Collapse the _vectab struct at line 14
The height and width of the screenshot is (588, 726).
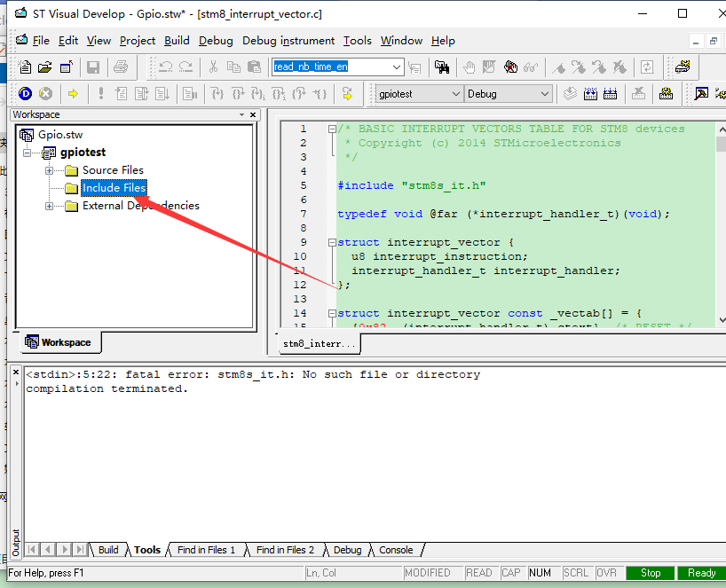click(332, 314)
